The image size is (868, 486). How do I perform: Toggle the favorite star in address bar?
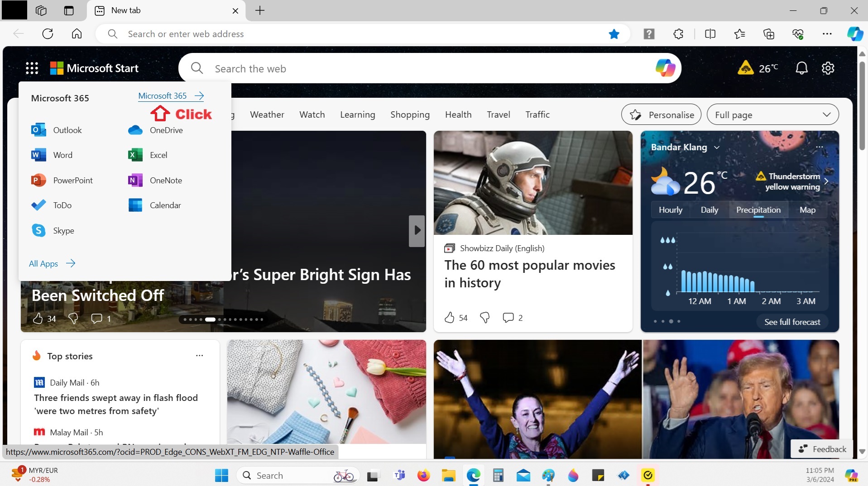614,34
